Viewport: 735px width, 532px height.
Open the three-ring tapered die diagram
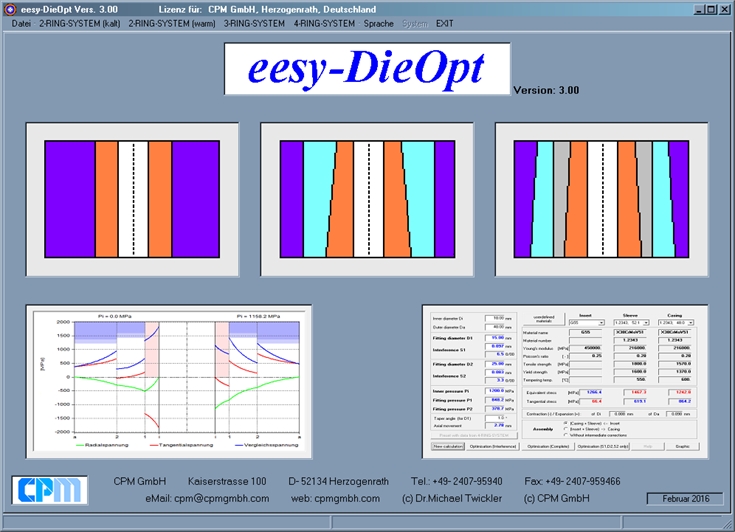tap(366, 200)
